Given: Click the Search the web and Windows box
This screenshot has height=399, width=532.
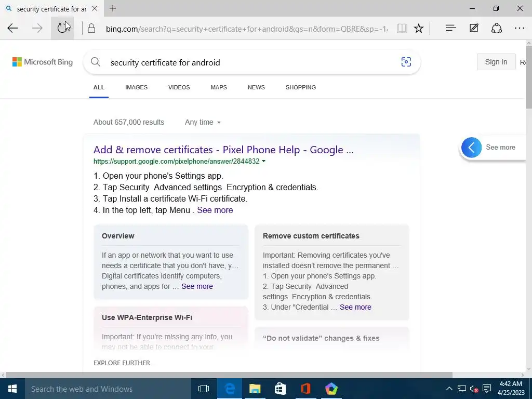Looking at the screenshot, I should 108,389.
